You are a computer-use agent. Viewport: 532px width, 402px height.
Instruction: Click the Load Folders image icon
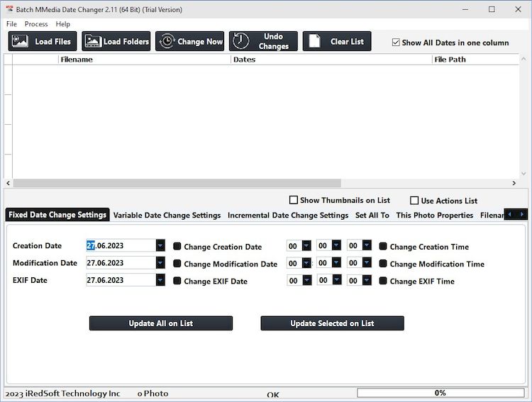[93, 41]
